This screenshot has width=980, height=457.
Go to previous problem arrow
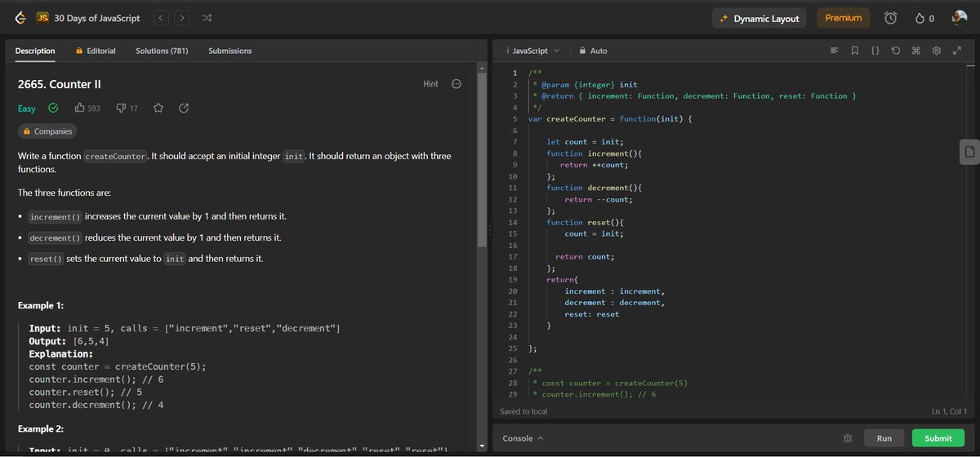coord(162,18)
